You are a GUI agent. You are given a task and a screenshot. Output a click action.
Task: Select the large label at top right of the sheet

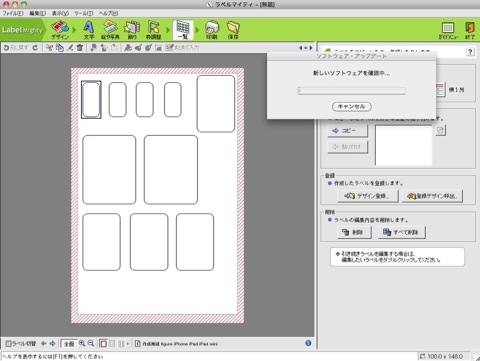click(x=216, y=104)
